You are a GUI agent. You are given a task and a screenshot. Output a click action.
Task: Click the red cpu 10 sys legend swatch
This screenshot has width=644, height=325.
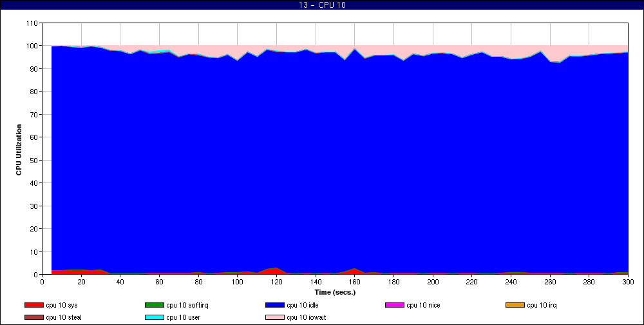pos(33,305)
